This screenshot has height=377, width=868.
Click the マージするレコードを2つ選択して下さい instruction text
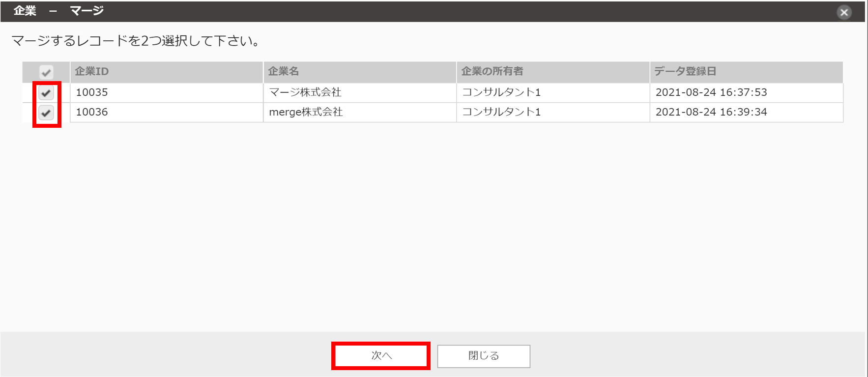136,41
